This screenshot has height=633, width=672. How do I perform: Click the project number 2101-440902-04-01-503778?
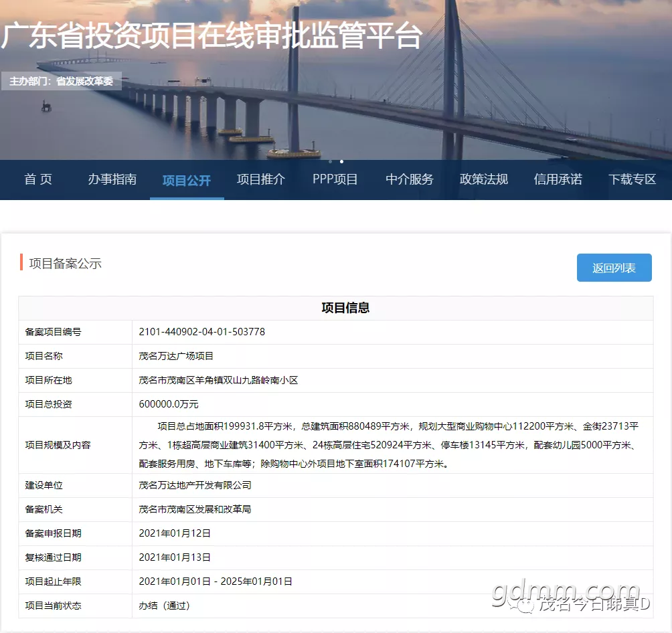[202, 332]
